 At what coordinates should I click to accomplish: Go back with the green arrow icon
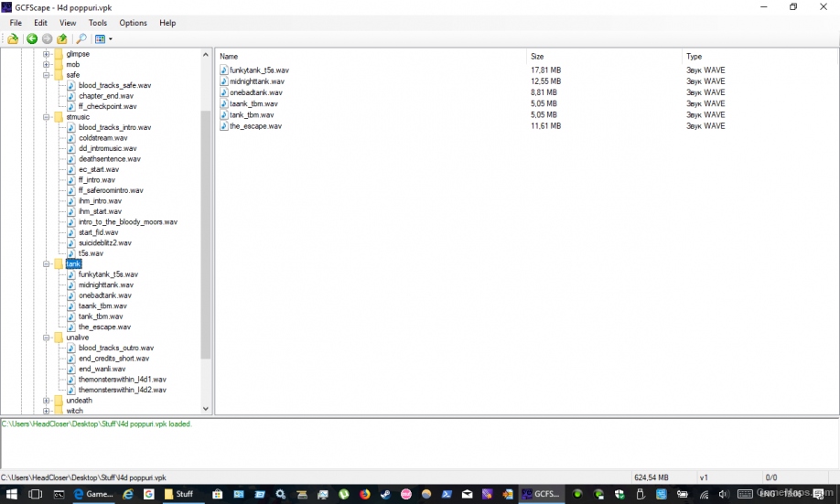[x=32, y=38]
